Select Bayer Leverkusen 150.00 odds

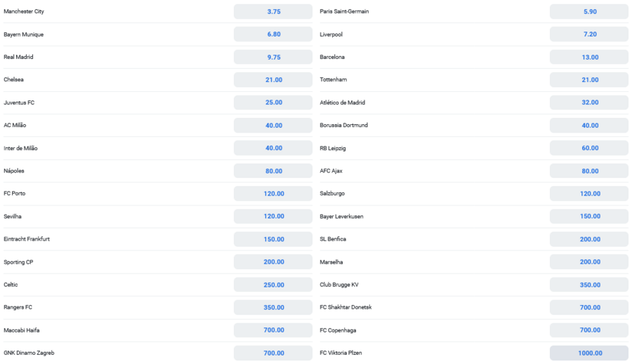pos(589,217)
